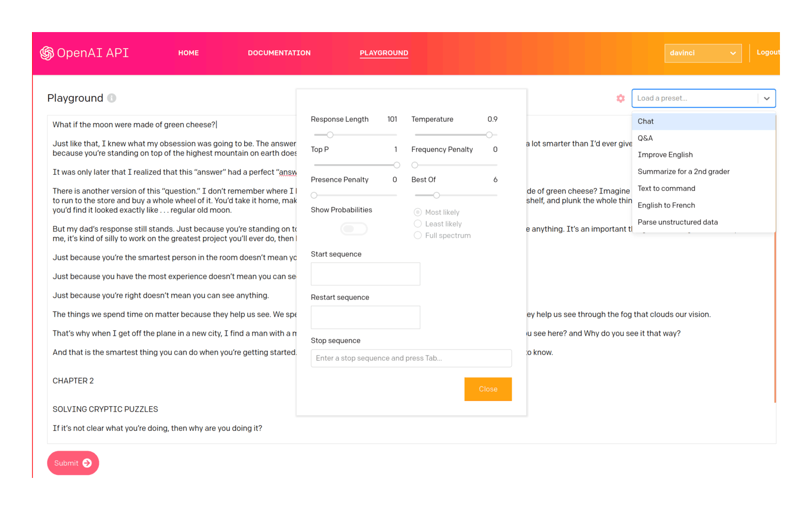Go to the Documentation tab
Screen dimensions: 812x510
click(x=279, y=53)
